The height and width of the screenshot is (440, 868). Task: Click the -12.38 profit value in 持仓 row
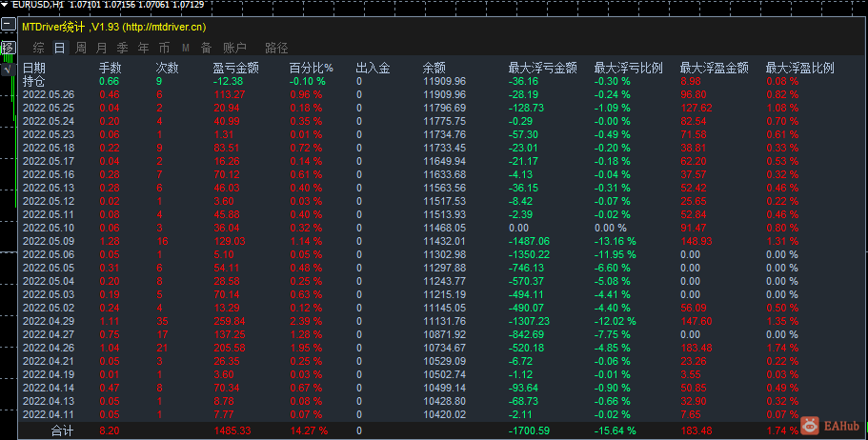click(x=228, y=81)
